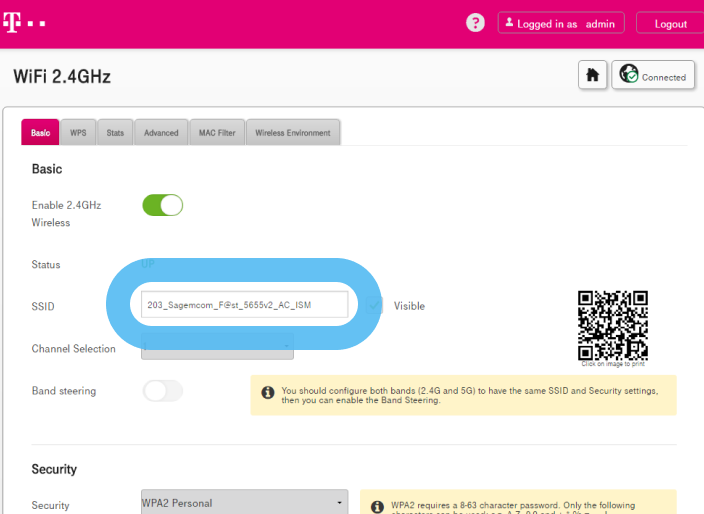Click the info icon in Band Steering note
This screenshot has height=514, width=704.
pos(267,391)
